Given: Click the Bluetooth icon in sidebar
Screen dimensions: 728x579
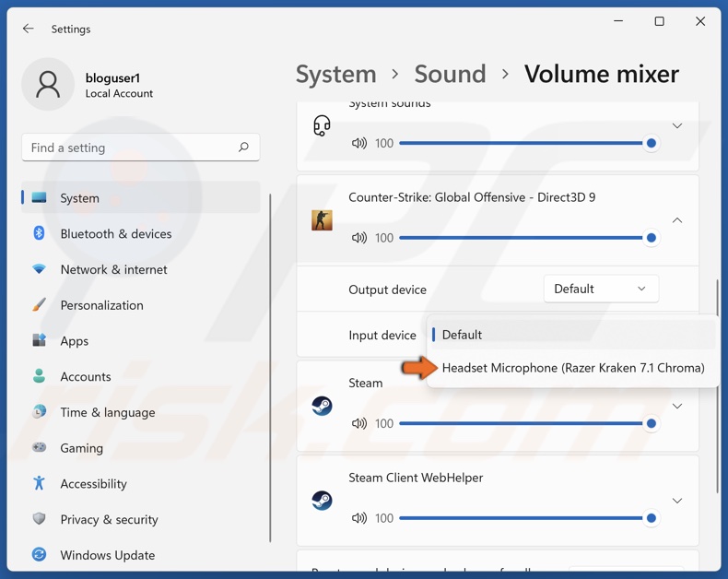Looking at the screenshot, I should [39, 233].
